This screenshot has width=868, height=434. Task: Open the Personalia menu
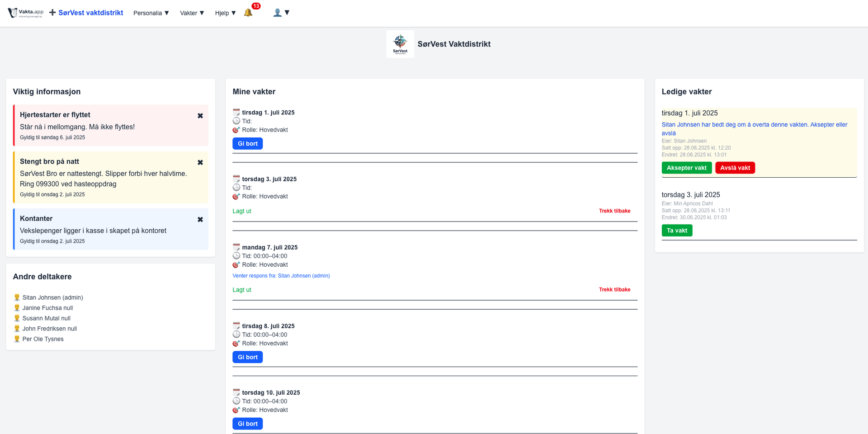coord(151,13)
